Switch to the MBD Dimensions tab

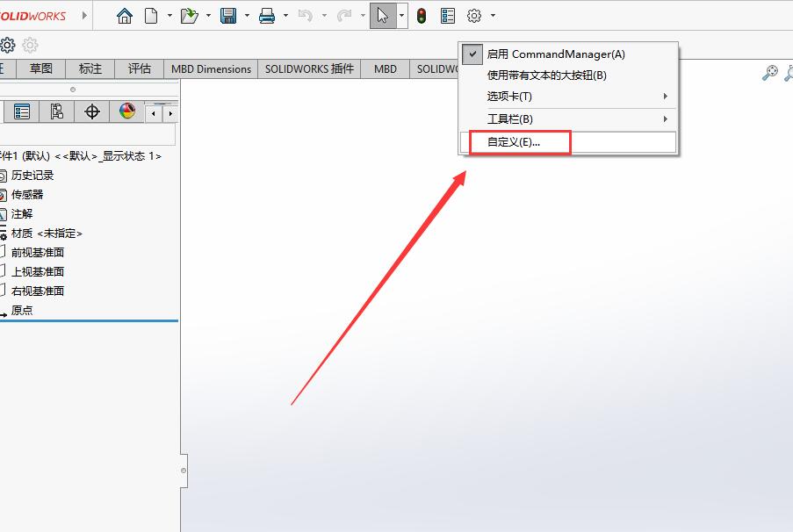coord(211,68)
